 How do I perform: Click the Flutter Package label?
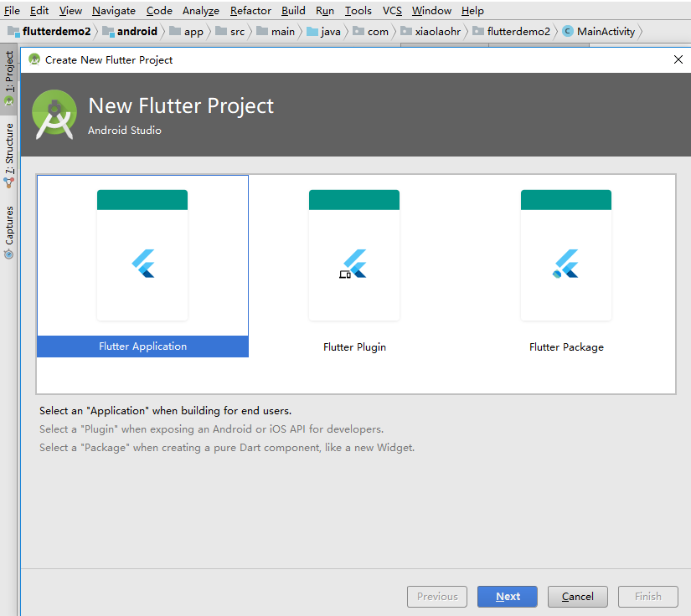click(566, 347)
